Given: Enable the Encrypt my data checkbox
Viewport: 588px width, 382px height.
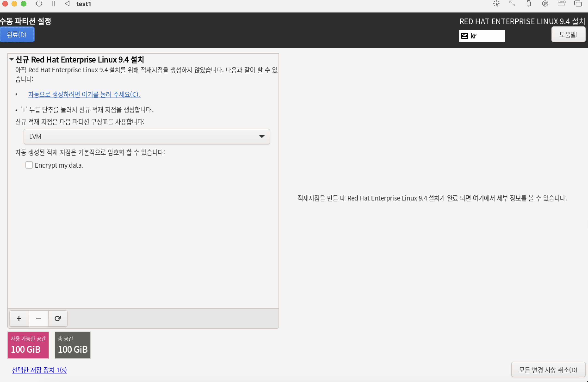Looking at the screenshot, I should coord(29,165).
